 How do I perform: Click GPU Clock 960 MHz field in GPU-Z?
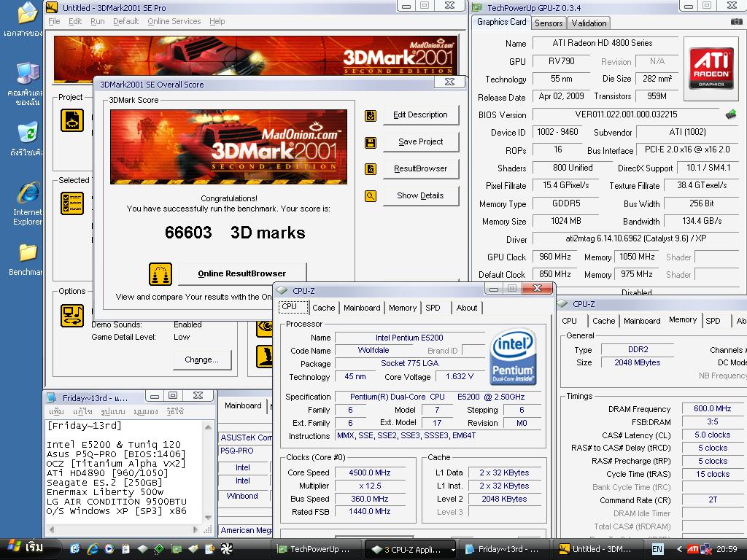554,257
